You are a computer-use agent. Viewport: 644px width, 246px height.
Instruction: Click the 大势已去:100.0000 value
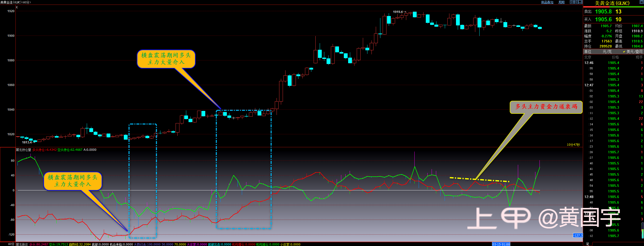pyautogui.click(x=147, y=244)
